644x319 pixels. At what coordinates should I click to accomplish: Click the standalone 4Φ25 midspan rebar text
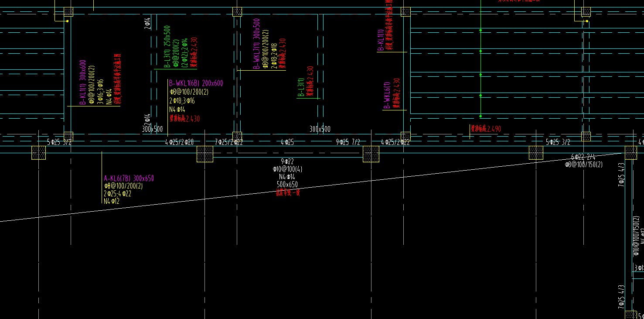pyautogui.click(x=287, y=142)
